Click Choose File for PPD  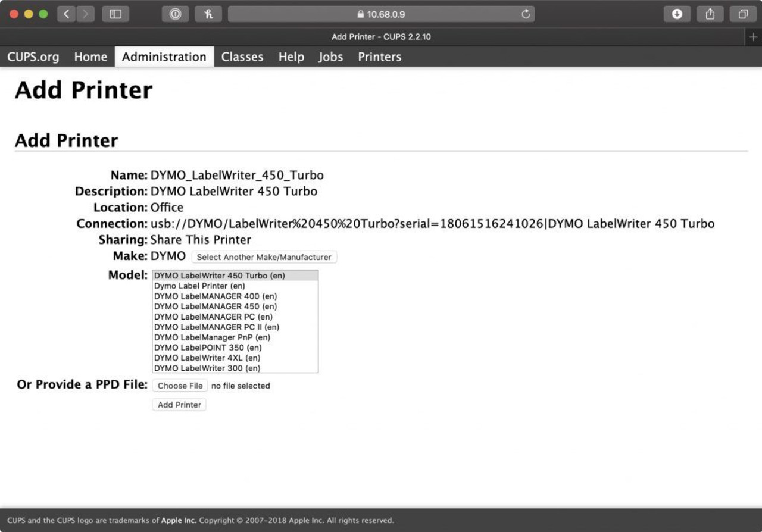pos(180,386)
